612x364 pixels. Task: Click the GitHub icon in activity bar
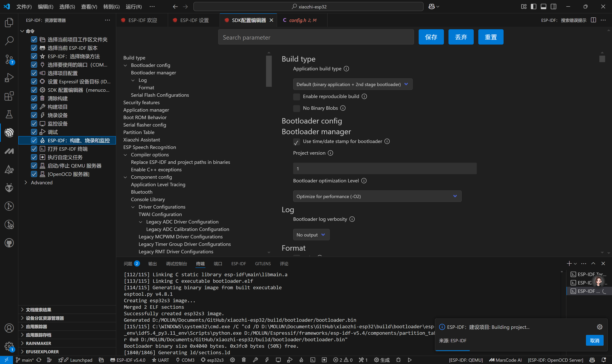tap(9, 243)
